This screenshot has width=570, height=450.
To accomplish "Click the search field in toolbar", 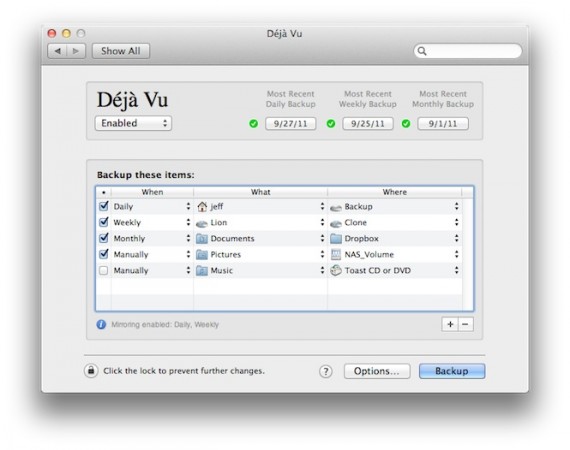I will coord(467,51).
